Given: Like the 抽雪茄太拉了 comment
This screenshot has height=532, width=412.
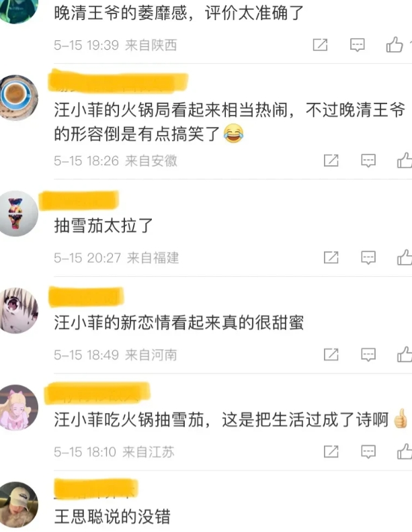Looking at the screenshot, I should coord(405,257).
